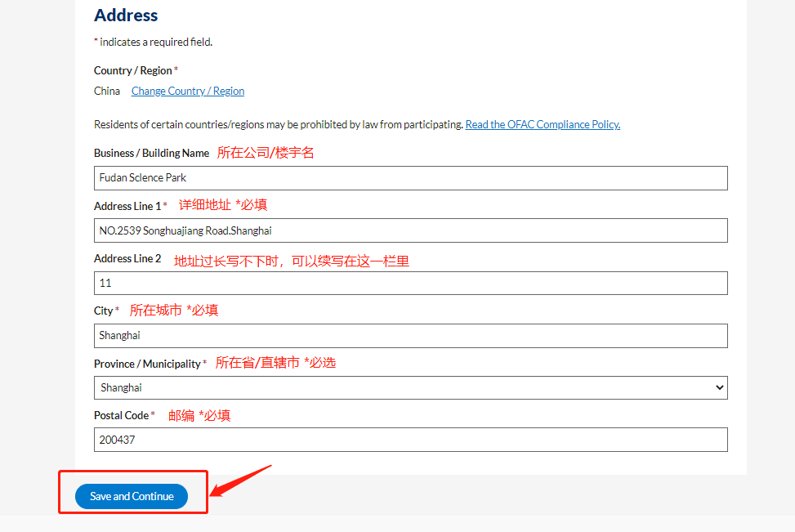Click the 'indicates a required field' note
This screenshot has width=795, height=532.
[153, 42]
